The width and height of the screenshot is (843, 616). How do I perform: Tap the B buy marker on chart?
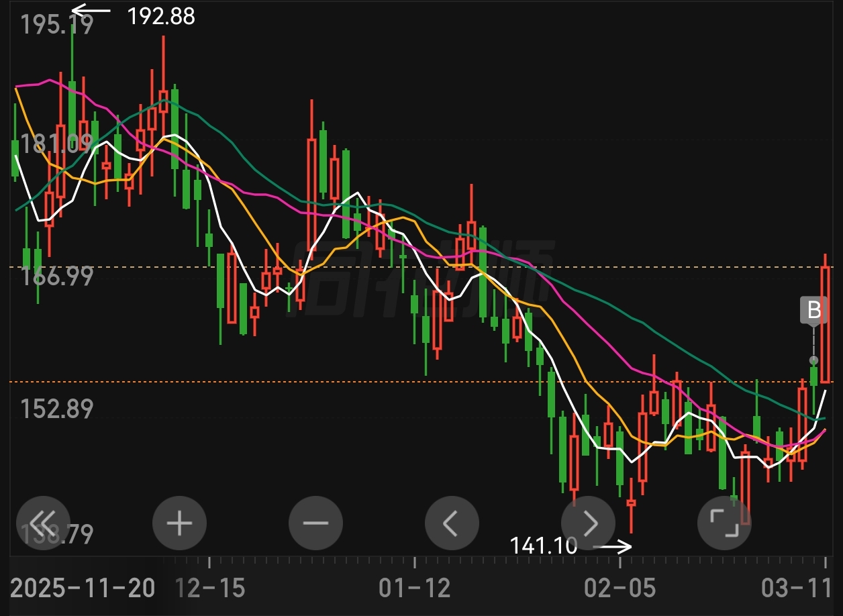pyautogui.click(x=814, y=311)
